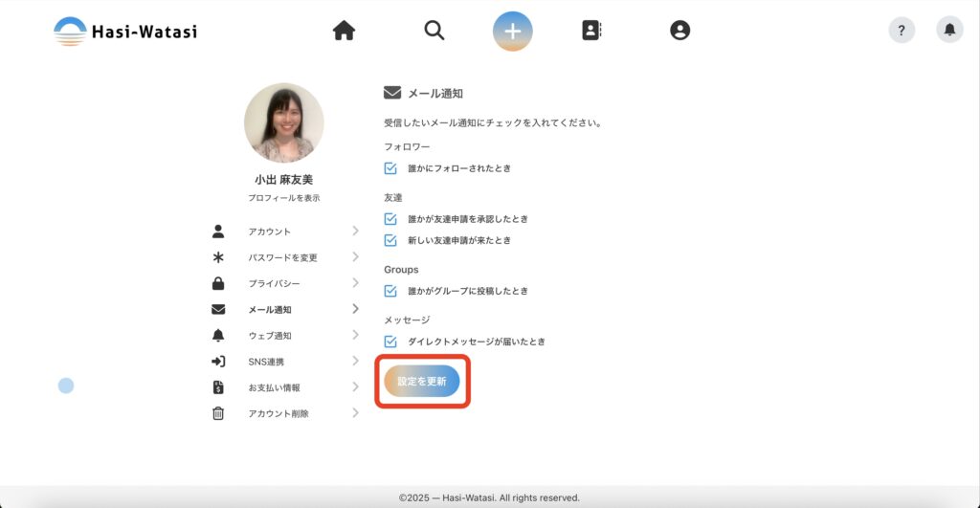Viewport: 980px width, 508px height.
Task: Click the メッセージ section label
Action: (x=407, y=320)
